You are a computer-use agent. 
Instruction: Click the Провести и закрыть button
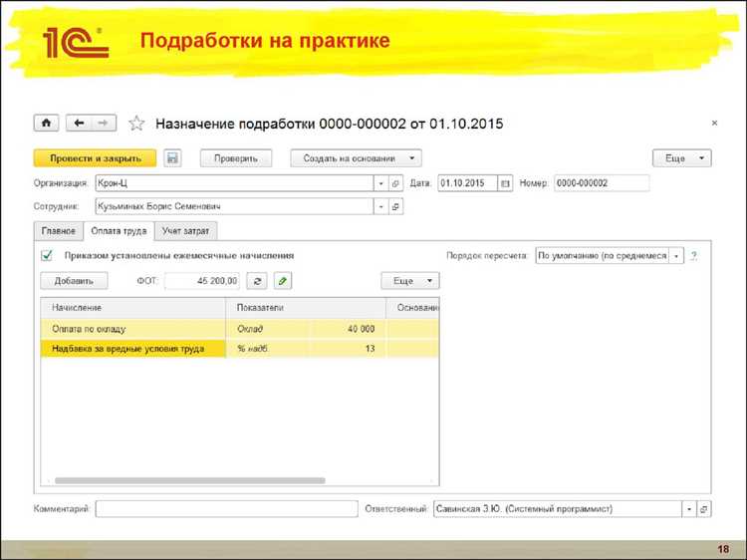[x=95, y=158]
